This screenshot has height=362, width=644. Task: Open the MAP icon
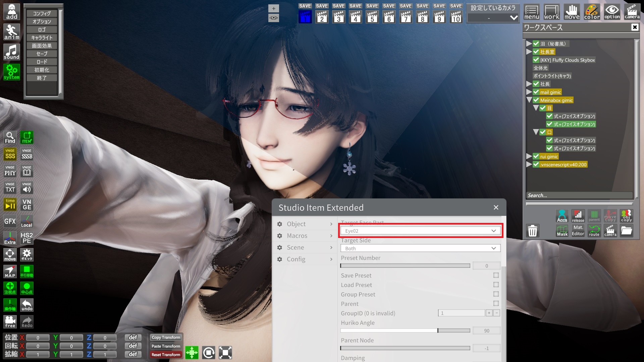click(10, 271)
